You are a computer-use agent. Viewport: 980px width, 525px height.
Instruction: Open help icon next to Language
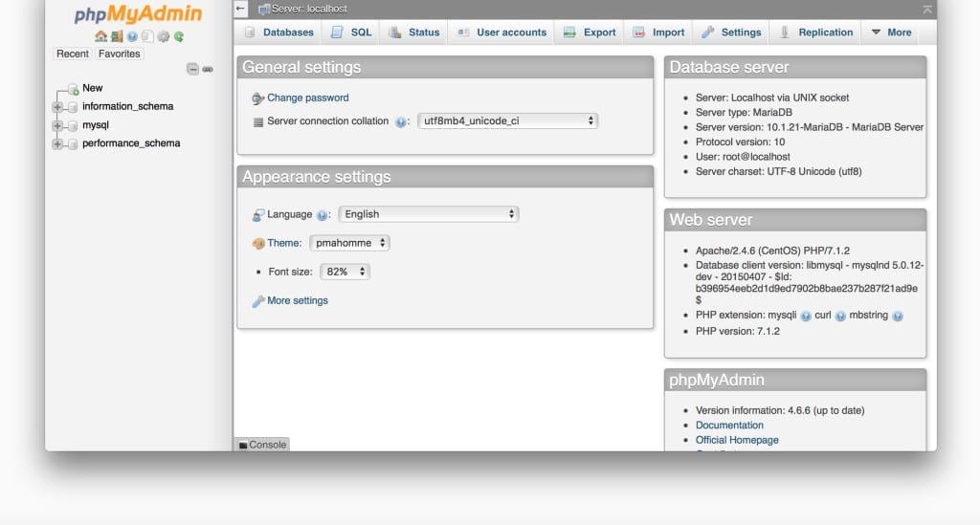pyautogui.click(x=322, y=215)
